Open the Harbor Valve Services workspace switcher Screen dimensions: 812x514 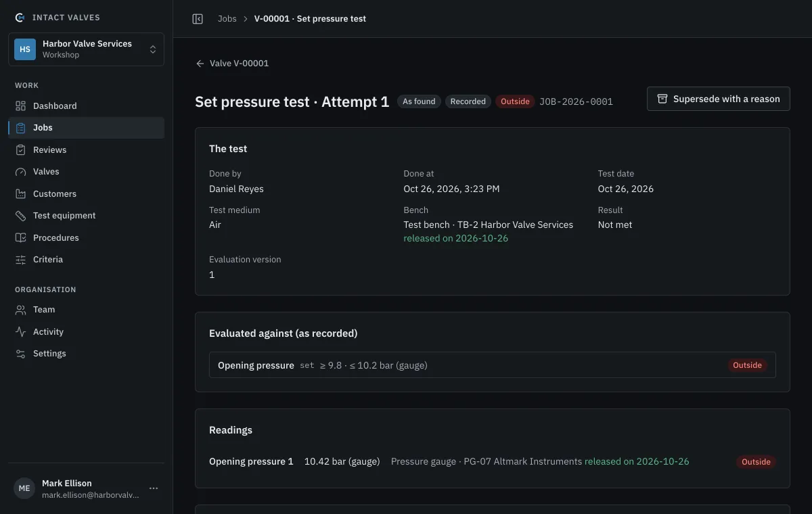pyautogui.click(x=86, y=49)
